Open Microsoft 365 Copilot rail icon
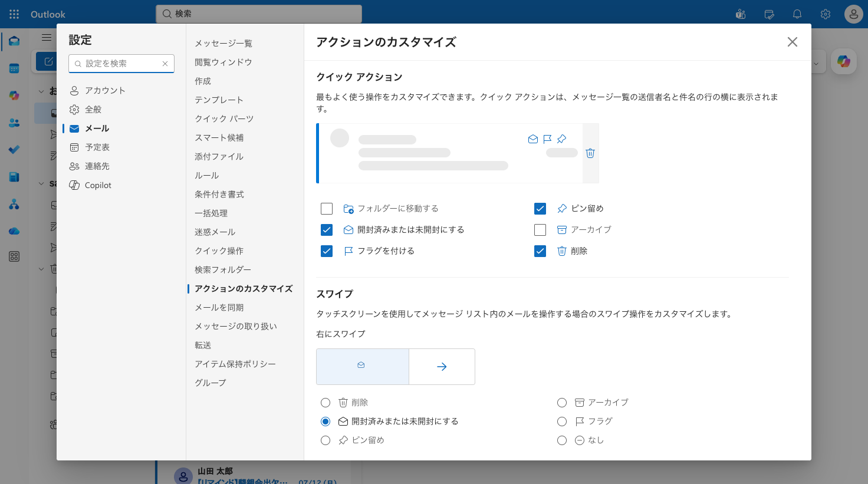Viewport: 868px width, 484px height. tap(14, 96)
